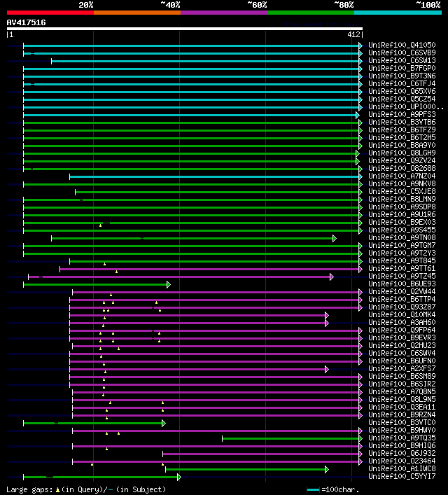Image resolution: width=448 pixels, height=495 pixels.
Task: Select hit UniRef100_B9EVR3
Action: click(x=402, y=337)
